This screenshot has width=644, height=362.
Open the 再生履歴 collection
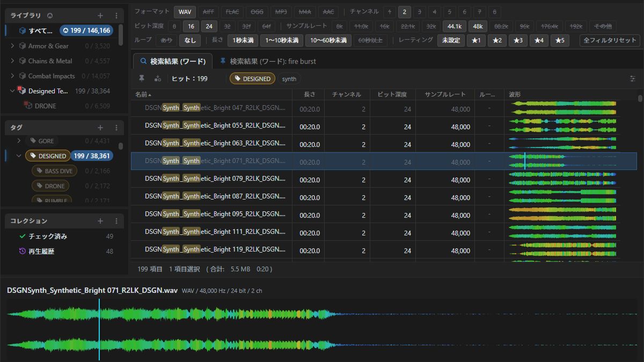click(64, 251)
